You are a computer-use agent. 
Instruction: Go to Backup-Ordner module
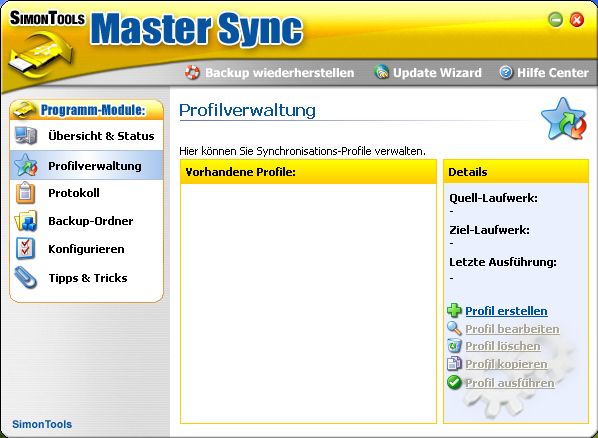click(x=87, y=221)
